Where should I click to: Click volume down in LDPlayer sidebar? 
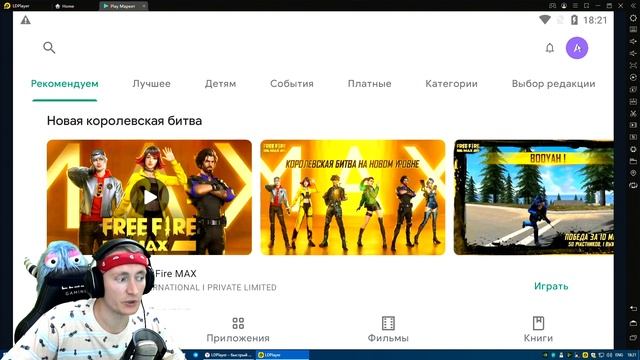[x=633, y=53]
